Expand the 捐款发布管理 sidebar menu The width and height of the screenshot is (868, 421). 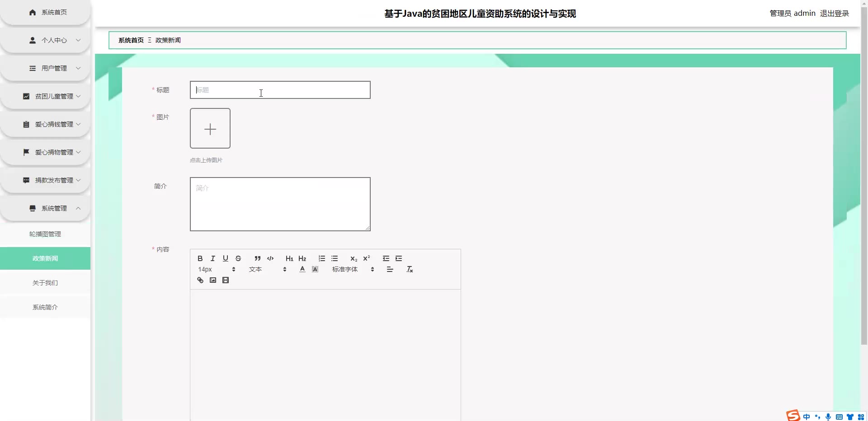(x=45, y=180)
